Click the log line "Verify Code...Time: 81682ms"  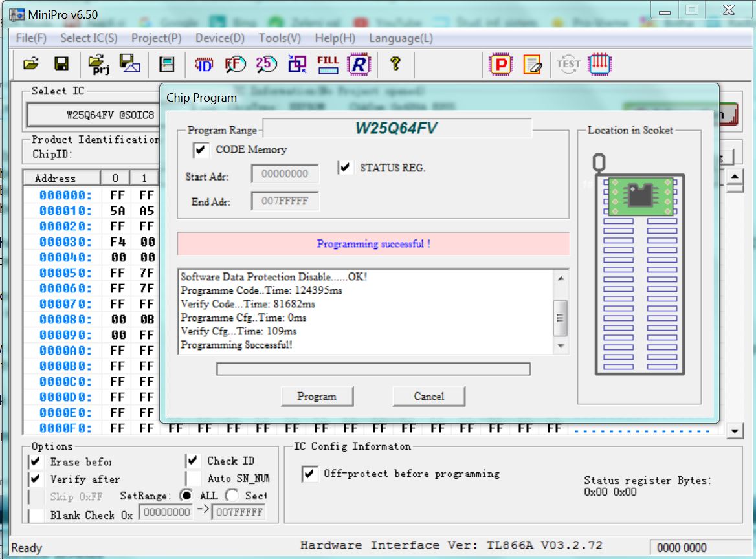[248, 304]
